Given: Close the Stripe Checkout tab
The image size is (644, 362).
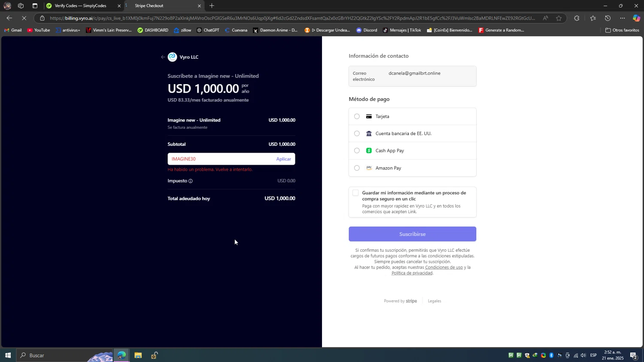Looking at the screenshot, I should click(x=199, y=6).
